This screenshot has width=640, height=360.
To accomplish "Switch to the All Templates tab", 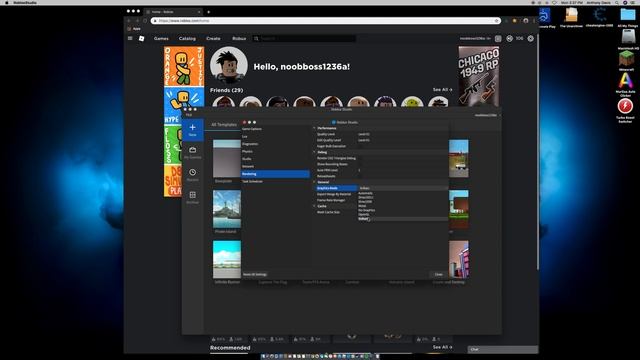I will (224, 124).
